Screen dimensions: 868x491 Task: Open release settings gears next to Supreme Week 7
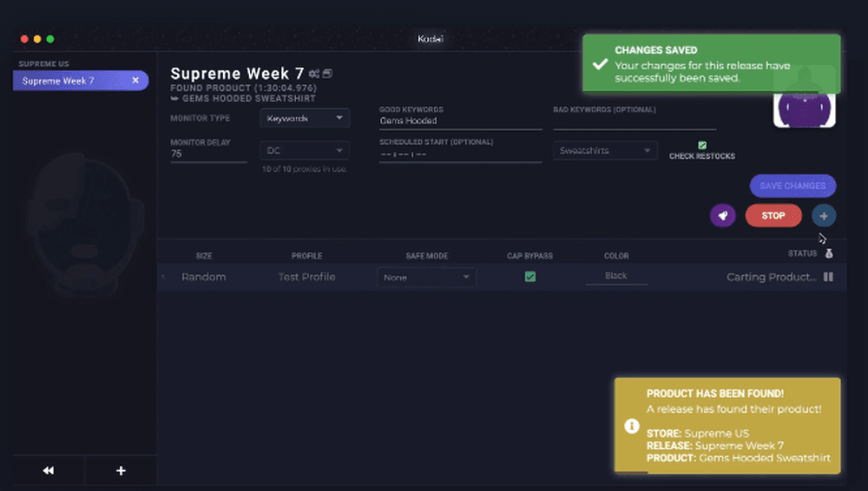tap(314, 74)
